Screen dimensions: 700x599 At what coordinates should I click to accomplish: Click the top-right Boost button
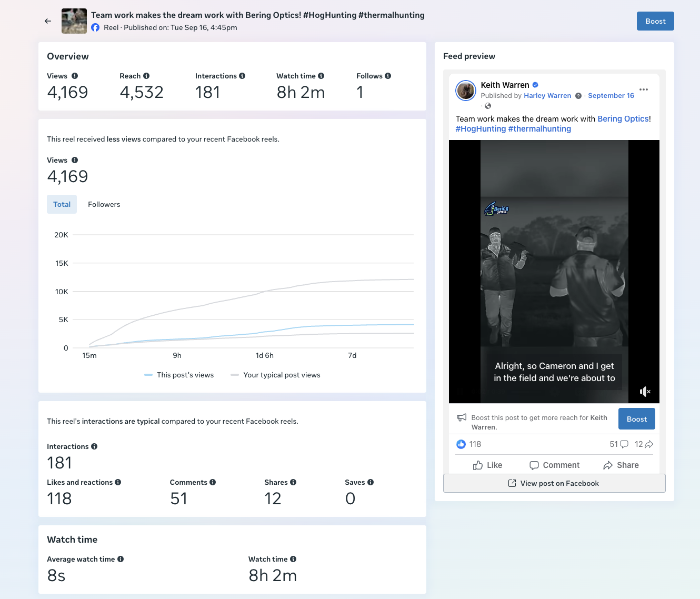coord(655,21)
